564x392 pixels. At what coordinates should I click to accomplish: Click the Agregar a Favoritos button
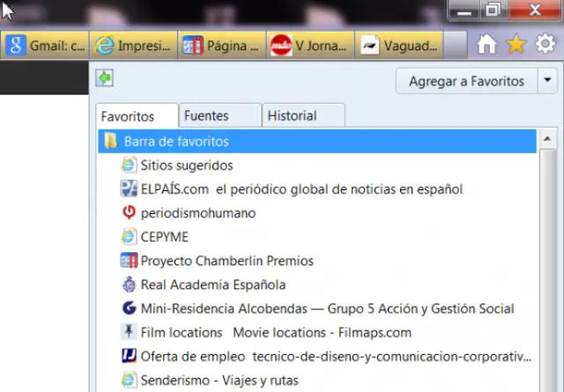[466, 81]
